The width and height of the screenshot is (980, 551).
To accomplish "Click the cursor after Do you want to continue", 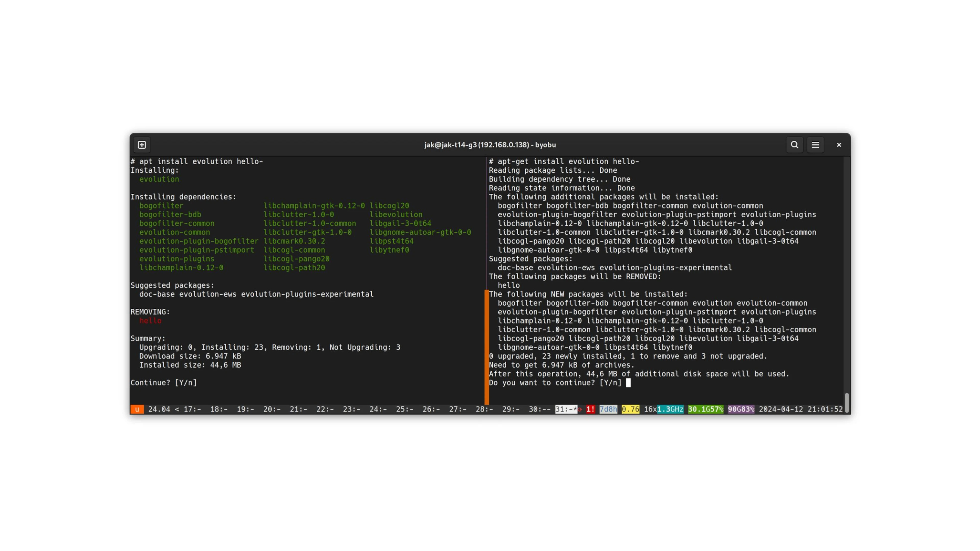I will coord(628,383).
